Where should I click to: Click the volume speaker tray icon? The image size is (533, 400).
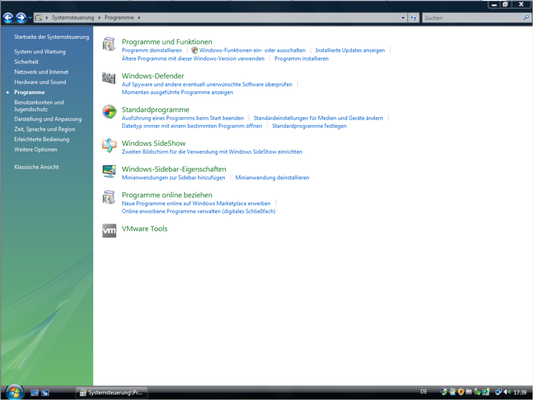pos(508,392)
